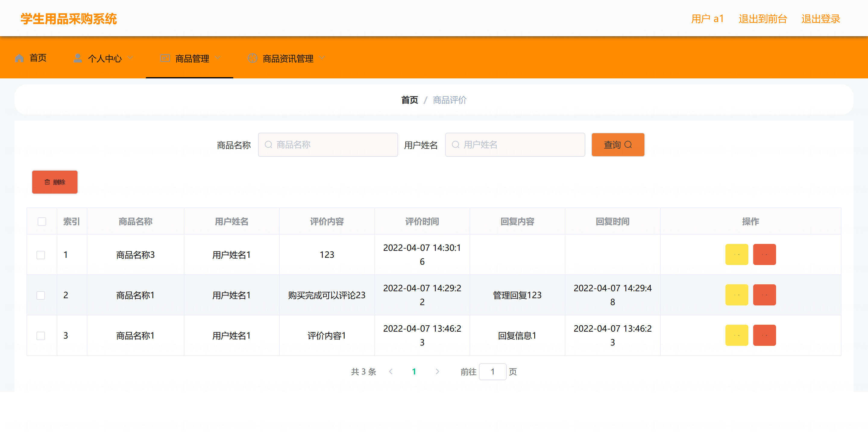Click 回复时间 column header

click(613, 222)
